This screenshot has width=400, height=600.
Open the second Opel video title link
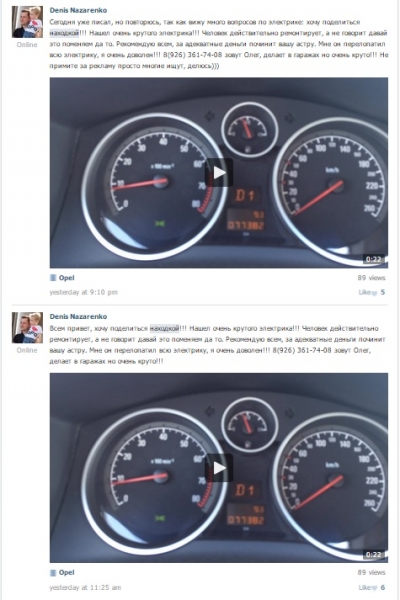[x=67, y=573]
